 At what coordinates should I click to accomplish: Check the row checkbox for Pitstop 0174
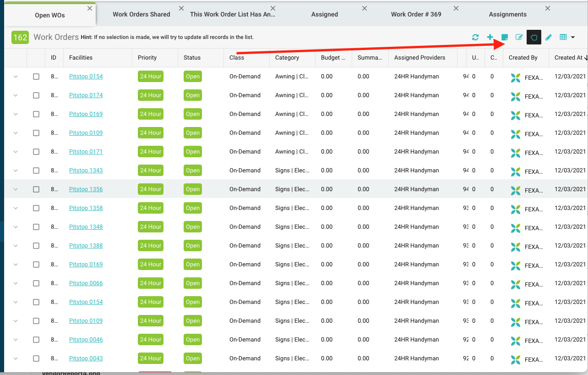point(36,95)
